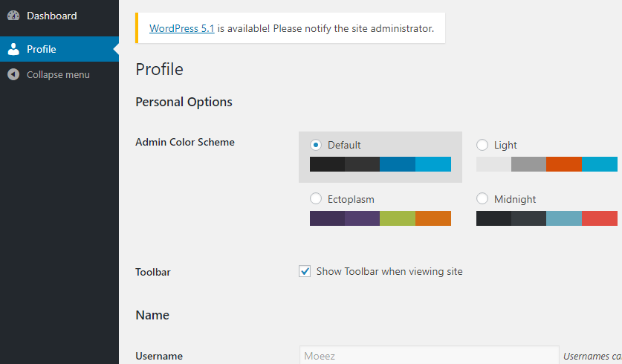Image resolution: width=622 pixels, height=364 pixels.
Task: Select the Midnight color scheme radio
Action: 482,198
